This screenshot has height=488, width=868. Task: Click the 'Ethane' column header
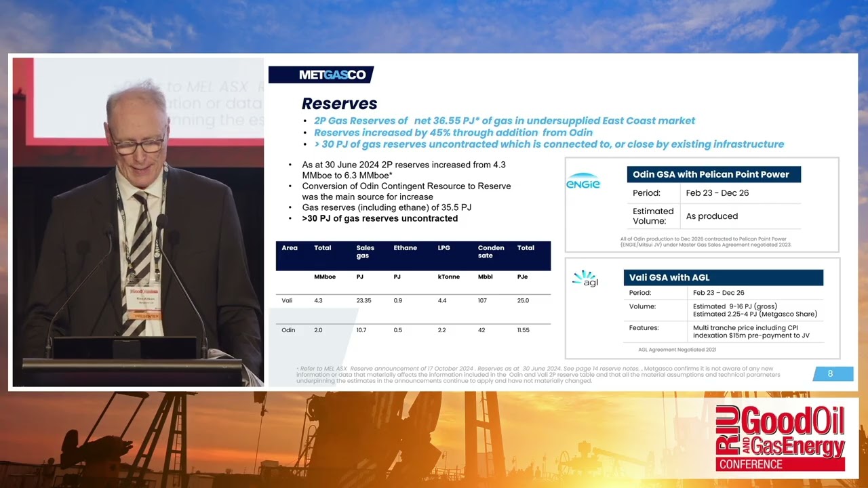tap(405, 248)
